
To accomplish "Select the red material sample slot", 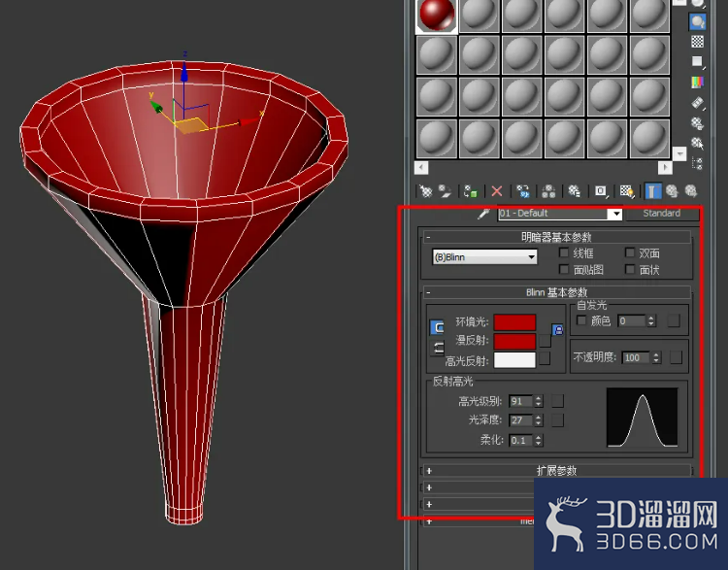I will (437, 16).
